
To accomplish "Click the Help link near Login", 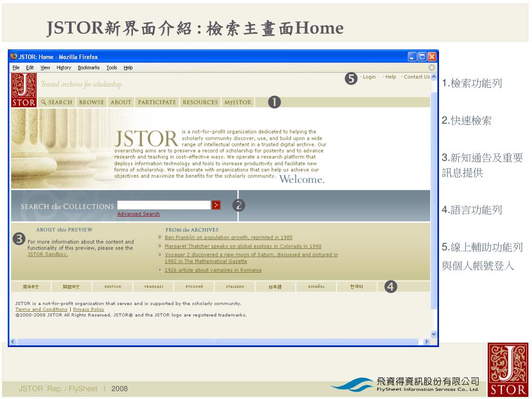I will tap(391, 77).
